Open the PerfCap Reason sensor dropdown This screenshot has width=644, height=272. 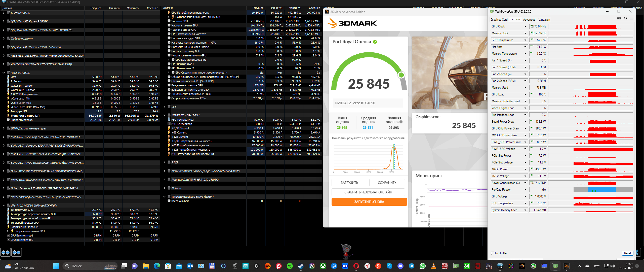[x=525, y=190]
